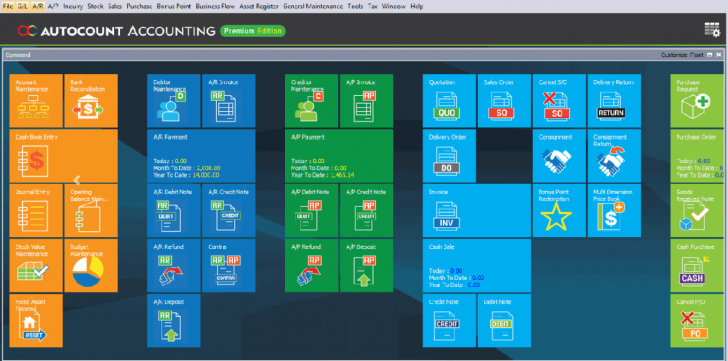Open the Cash Sale tile
This screenshot has width=728, height=361.
point(477,265)
